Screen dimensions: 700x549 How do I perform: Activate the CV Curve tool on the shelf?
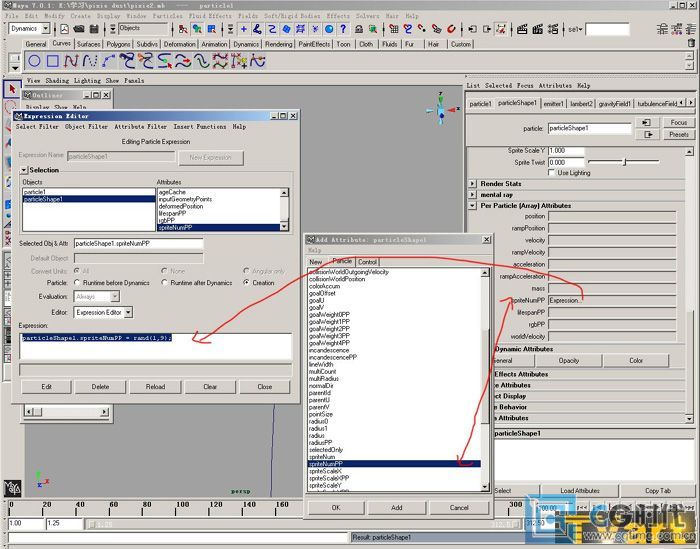tap(71, 61)
